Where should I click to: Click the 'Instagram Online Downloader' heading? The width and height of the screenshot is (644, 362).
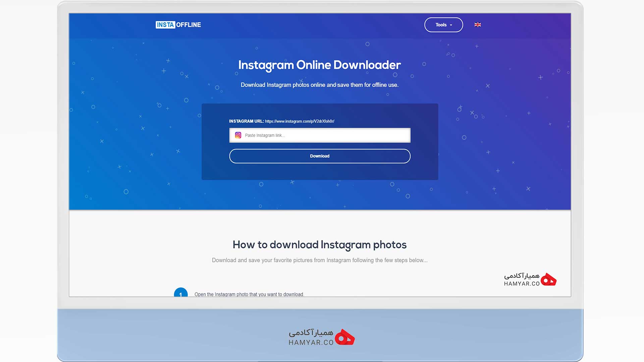[x=319, y=65]
